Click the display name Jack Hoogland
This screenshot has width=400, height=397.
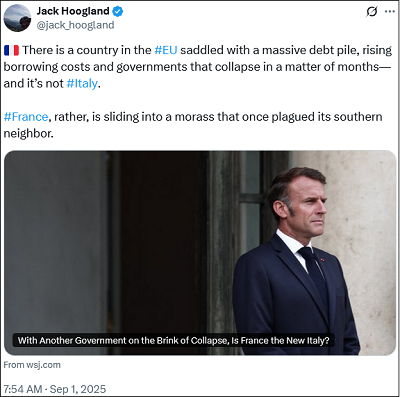(73, 11)
